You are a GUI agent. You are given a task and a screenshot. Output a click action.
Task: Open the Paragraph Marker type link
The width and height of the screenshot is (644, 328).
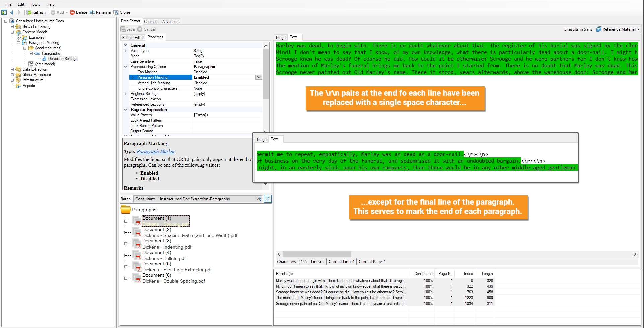pos(156,151)
